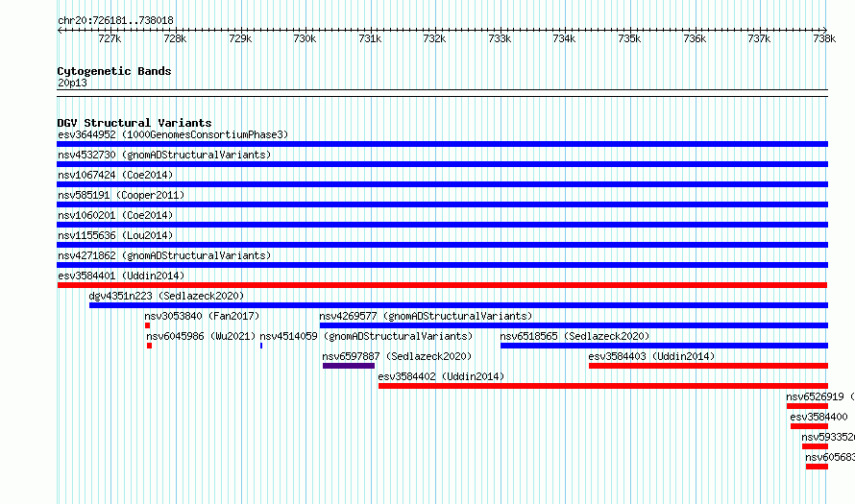This screenshot has height=504, width=855.
Task: Open nsv1060201 (Coe2014) variant label
Action: (115, 215)
